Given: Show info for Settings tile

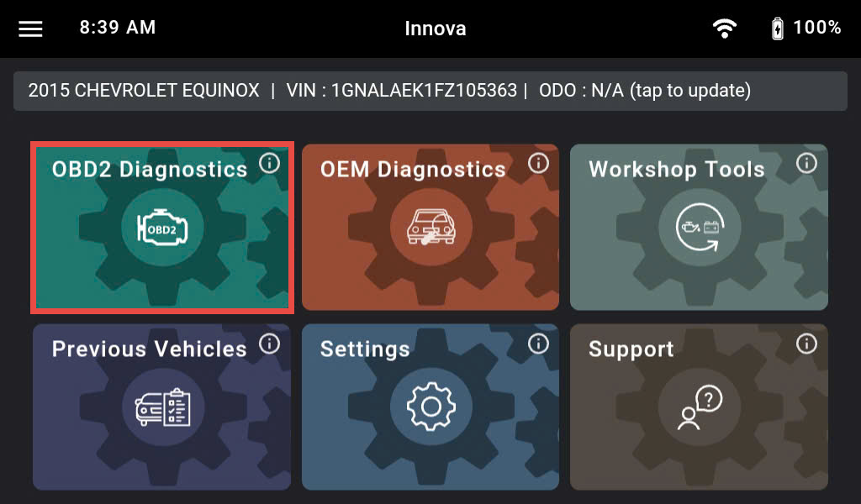Looking at the screenshot, I should (538, 344).
